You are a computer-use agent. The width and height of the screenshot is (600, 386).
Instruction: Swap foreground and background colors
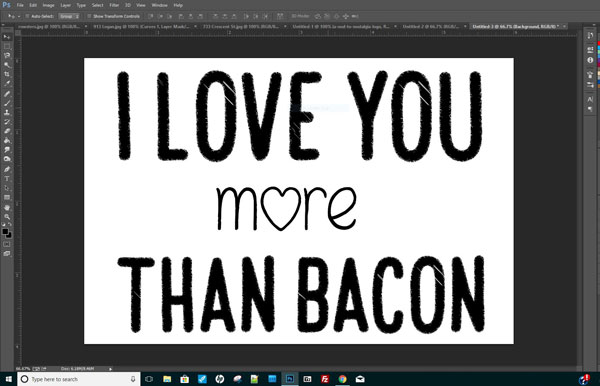[x=10, y=224]
